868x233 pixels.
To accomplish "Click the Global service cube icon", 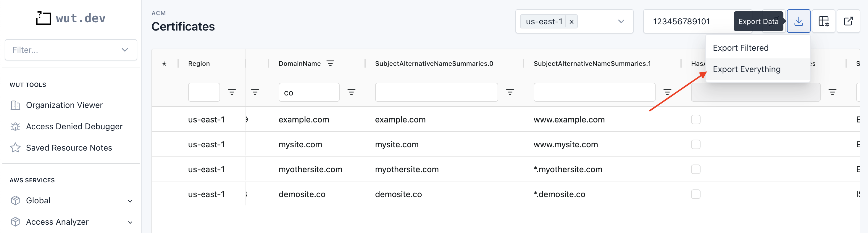I will [x=15, y=201].
